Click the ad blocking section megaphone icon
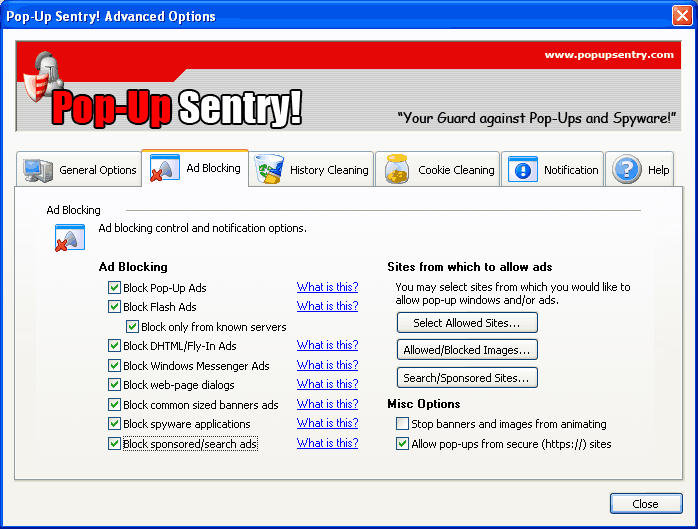The width and height of the screenshot is (698, 529). [70, 238]
